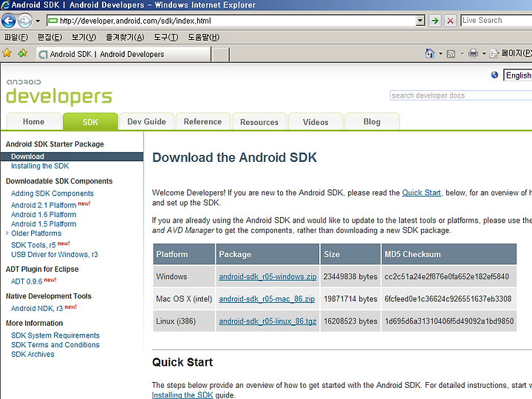532x399 pixels.
Task: Click the Android developers logo
Action: (x=59, y=92)
